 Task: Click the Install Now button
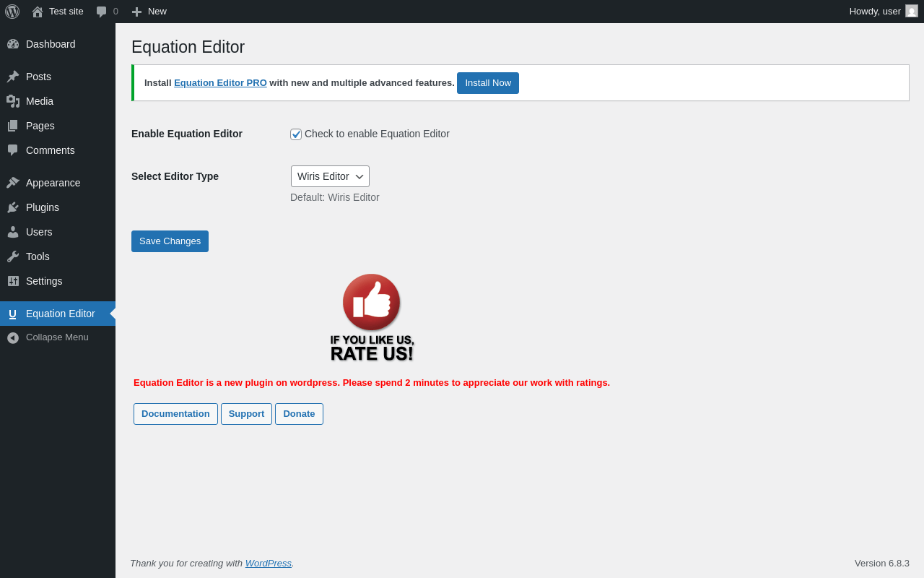[488, 83]
